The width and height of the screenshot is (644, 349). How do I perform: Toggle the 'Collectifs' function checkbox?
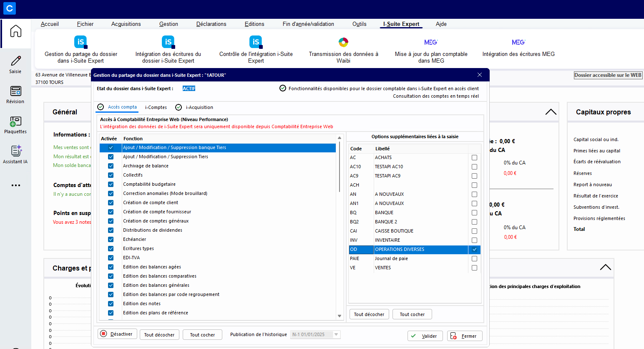click(111, 175)
